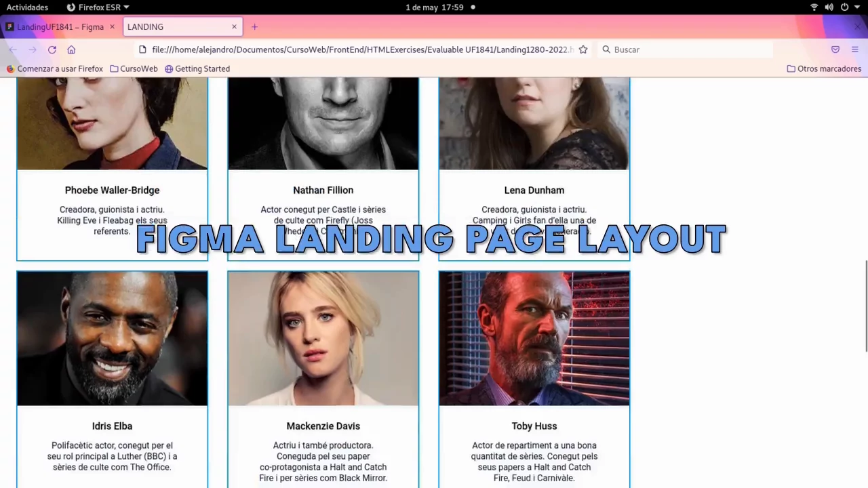Screen dimensions: 868x488
Task: Switch to the LandingUF1841 – Figma tab
Action: [60, 27]
